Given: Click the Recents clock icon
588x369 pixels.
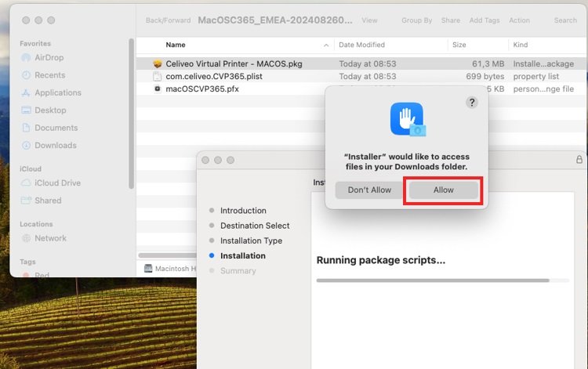Looking at the screenshot, I should point(26,75).
